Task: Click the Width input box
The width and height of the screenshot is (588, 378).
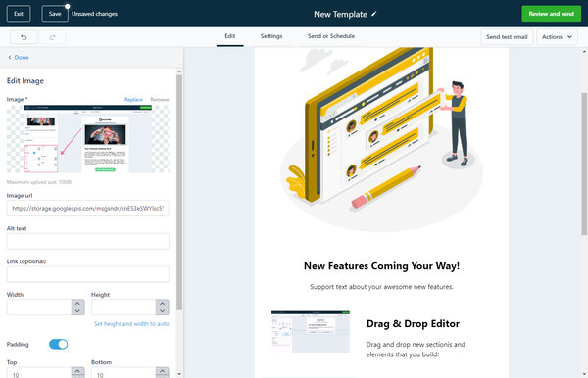Action: pos(39,307)
